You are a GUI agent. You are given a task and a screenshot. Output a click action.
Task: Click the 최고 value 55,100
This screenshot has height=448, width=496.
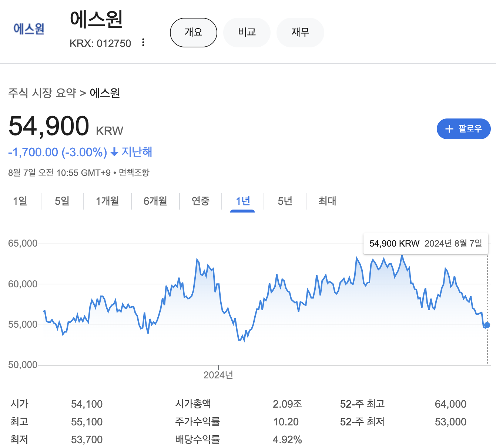[87, 422]
